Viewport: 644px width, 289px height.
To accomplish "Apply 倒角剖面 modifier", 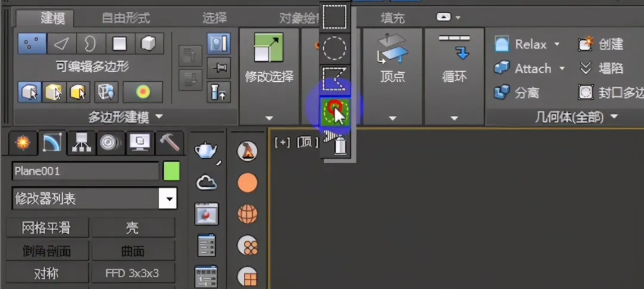I will tap(47, 251).
